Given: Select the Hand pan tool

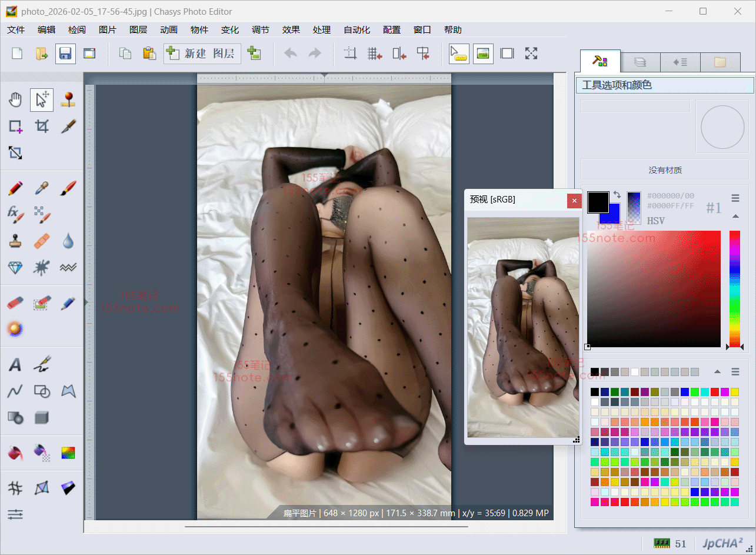Looking at the screenshot, I should pyautogui.click(x=15, y=100).
